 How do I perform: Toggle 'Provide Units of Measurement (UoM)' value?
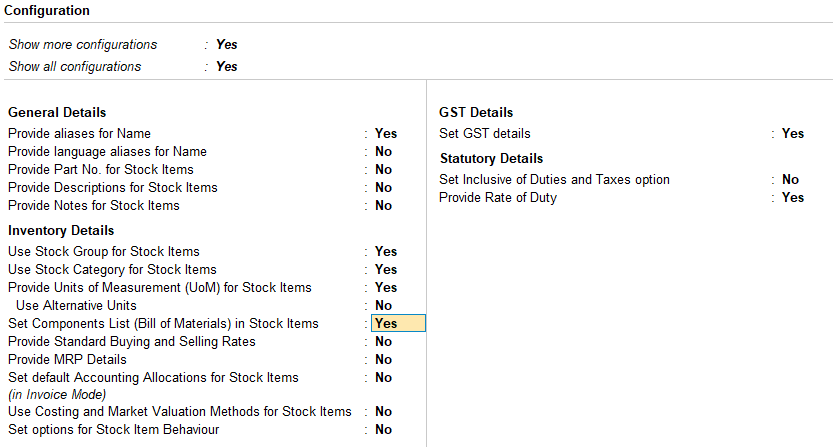point(386,288)
